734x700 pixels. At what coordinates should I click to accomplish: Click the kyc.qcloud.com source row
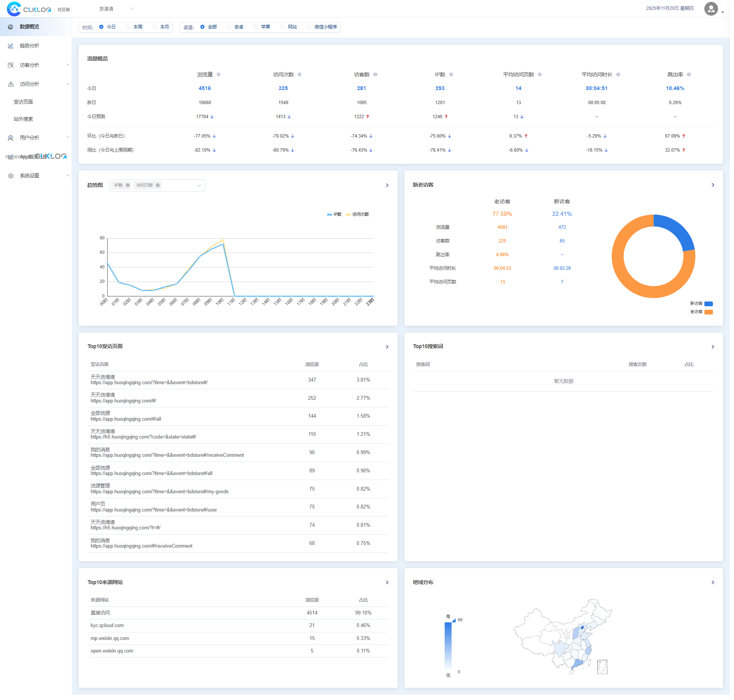click(x=107, y=626)
